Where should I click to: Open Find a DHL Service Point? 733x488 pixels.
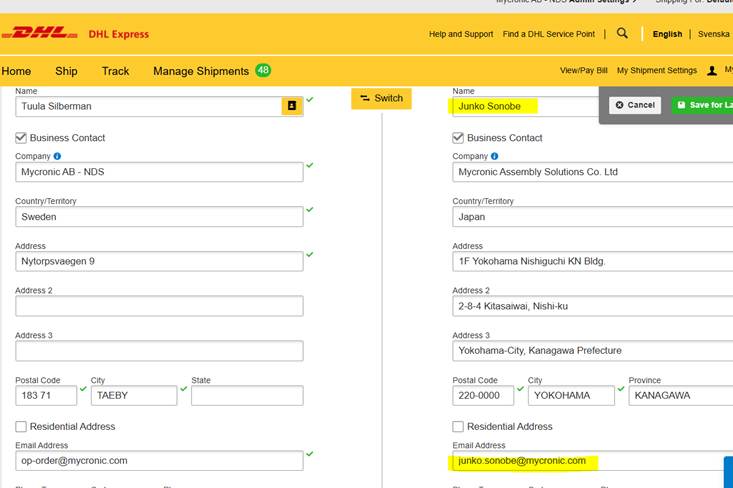(x=549, y=34)
